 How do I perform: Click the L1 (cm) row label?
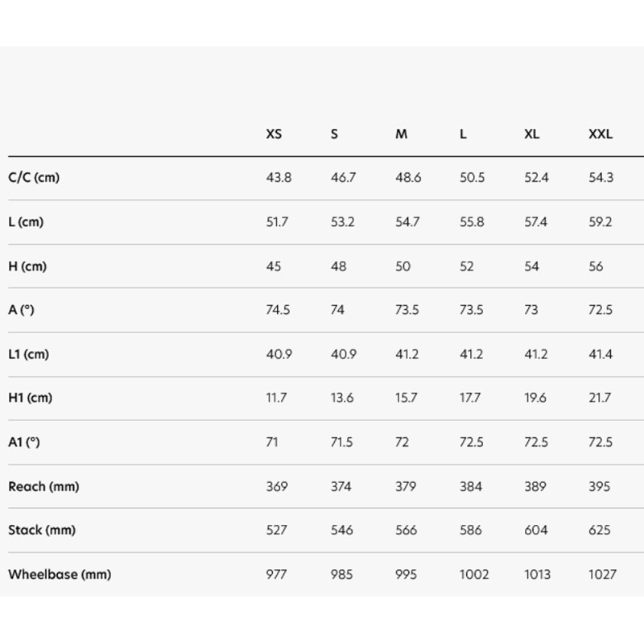[29, 354]
